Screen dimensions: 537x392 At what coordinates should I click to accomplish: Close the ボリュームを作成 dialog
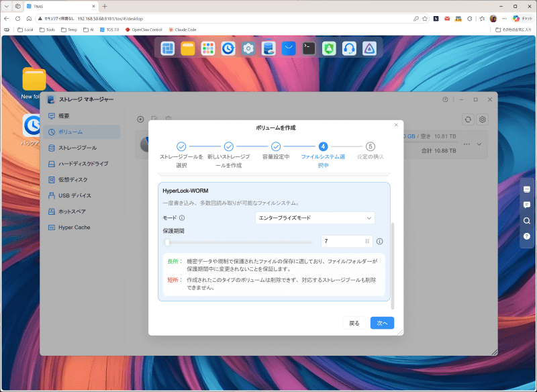[396, 125]
